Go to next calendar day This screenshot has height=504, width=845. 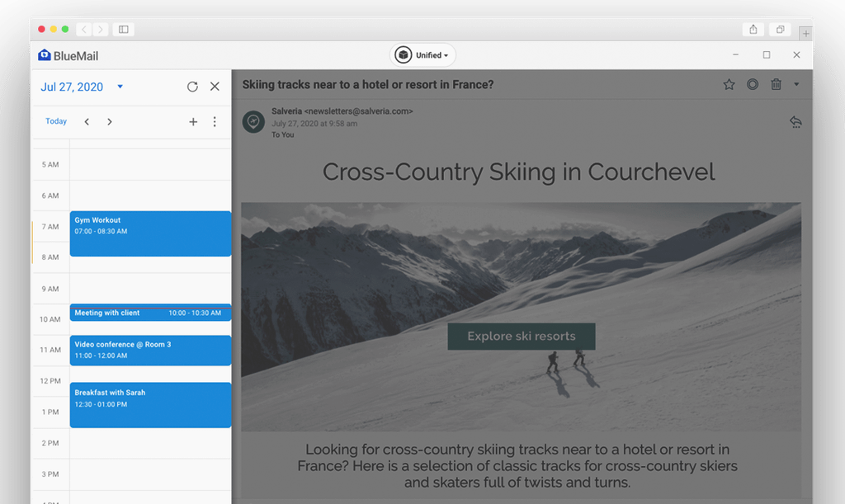coord(110,122)
